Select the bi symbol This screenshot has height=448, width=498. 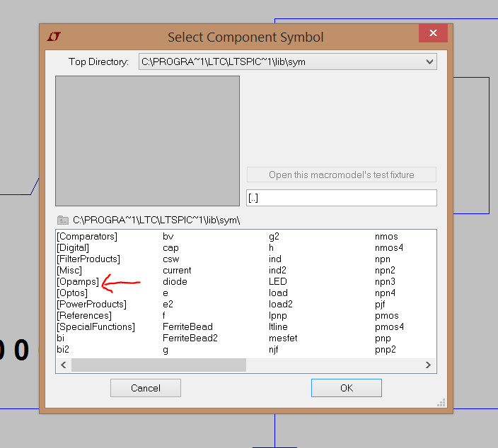click(x=60, y=338)
